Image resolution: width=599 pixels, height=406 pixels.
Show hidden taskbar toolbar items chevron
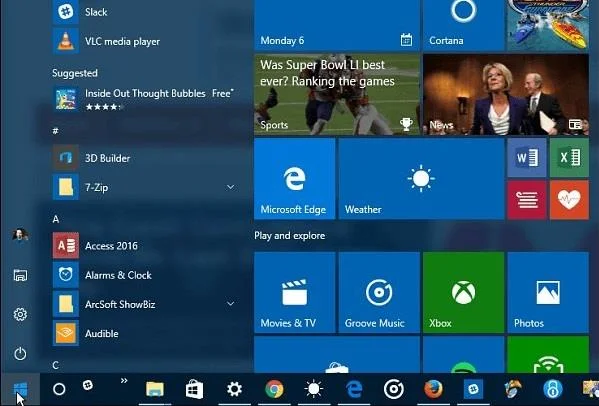coord(124,381)
